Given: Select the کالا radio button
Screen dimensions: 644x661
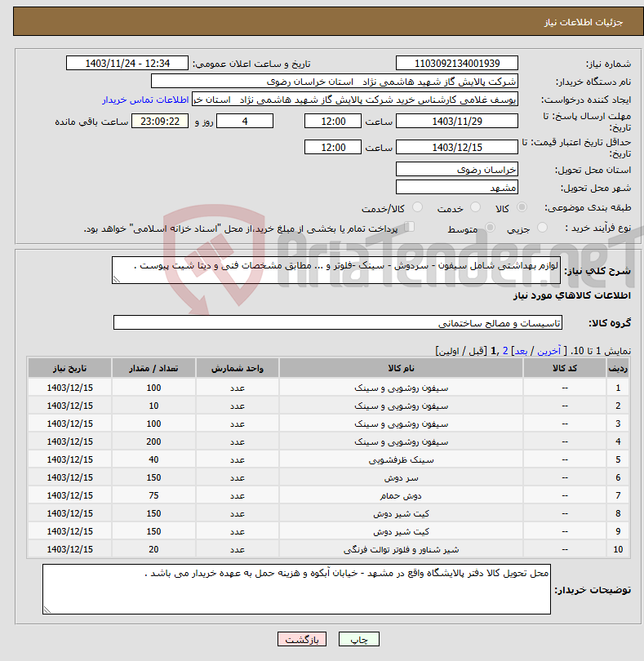Looking at the screenshot, I should tap(522, 207).
